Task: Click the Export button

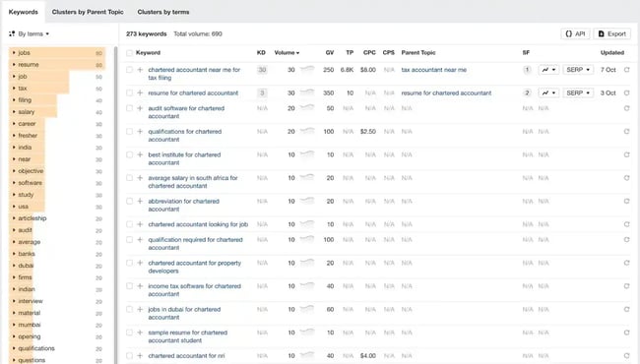Action: [x=611, y=33]
